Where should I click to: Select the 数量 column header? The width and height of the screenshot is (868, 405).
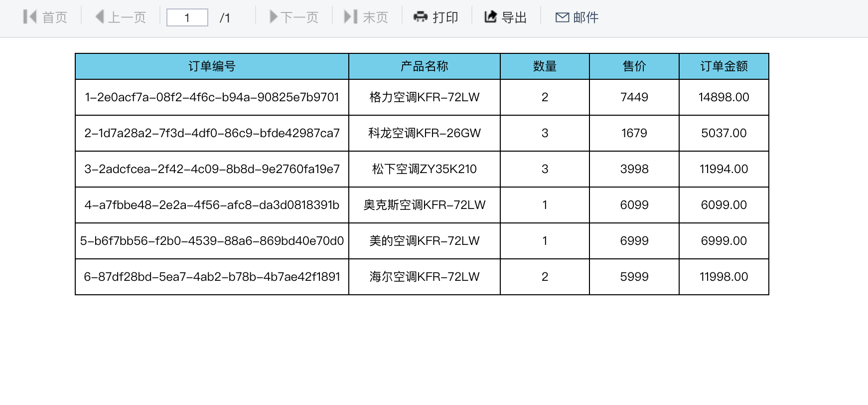coord(545,66)
